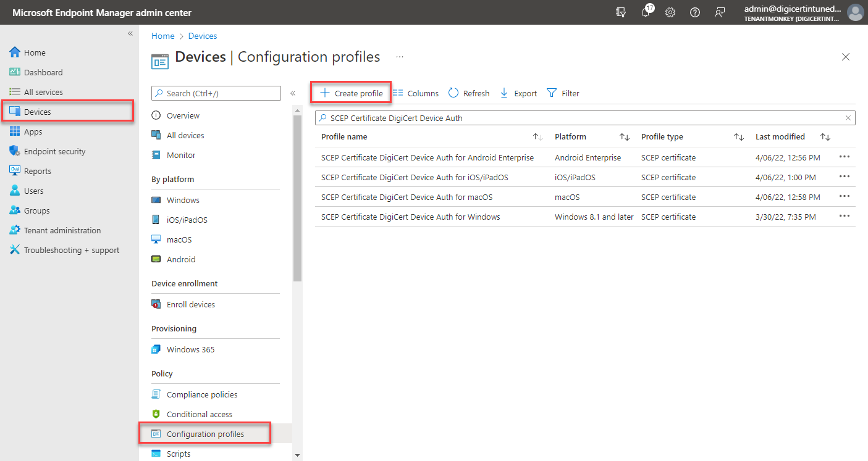
Task: Click the All devices icon
Action: pyautogui.click(x=156, y=135)
